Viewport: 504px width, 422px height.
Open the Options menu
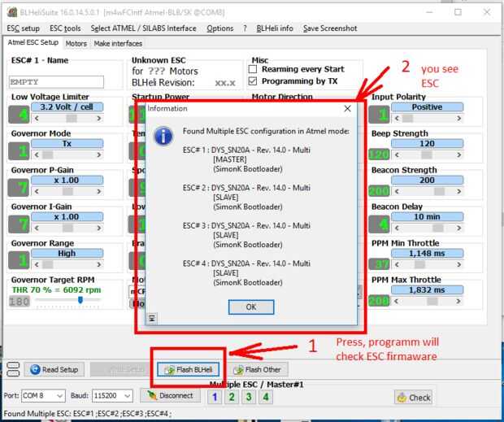tap(219, 28)
